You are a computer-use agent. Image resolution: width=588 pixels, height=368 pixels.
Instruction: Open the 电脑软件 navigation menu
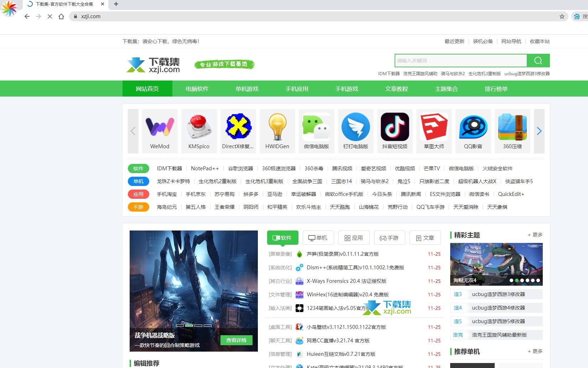(197, 89)
